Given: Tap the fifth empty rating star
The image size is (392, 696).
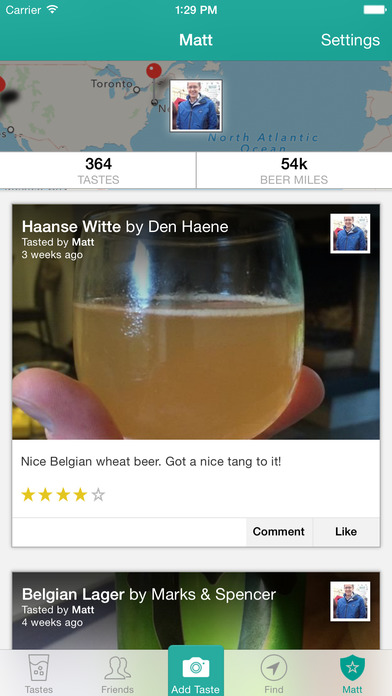Looking at the screenshot, I should 98,495.
